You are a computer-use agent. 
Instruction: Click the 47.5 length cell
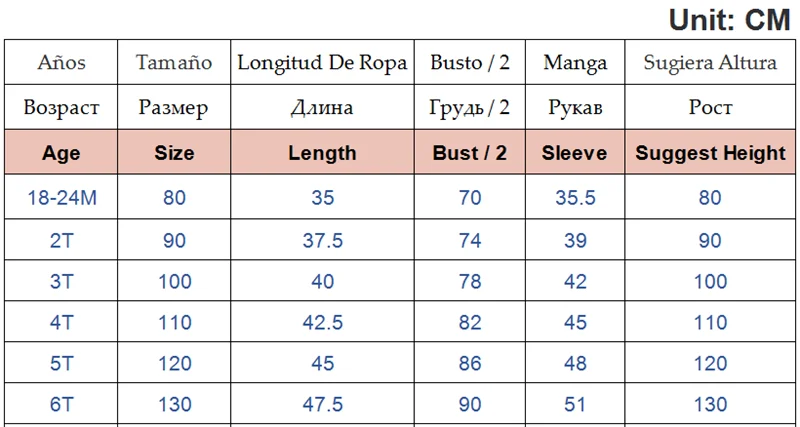[322, 403]
